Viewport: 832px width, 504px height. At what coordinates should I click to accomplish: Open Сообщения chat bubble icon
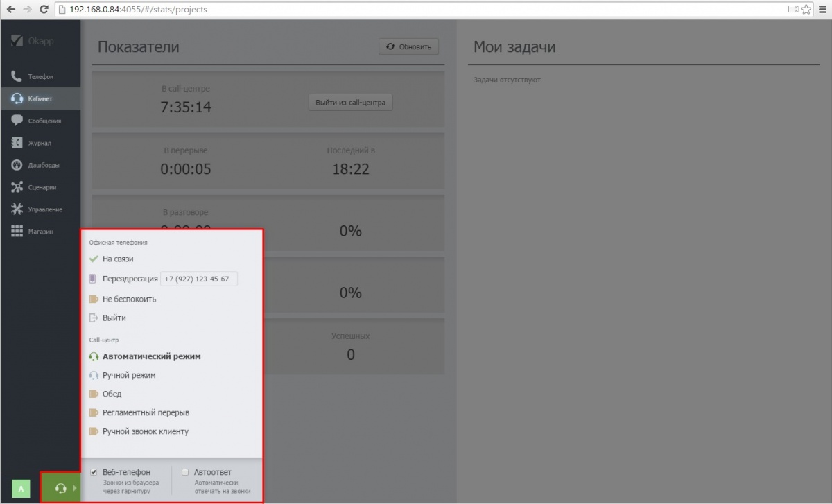click(17, 121)
